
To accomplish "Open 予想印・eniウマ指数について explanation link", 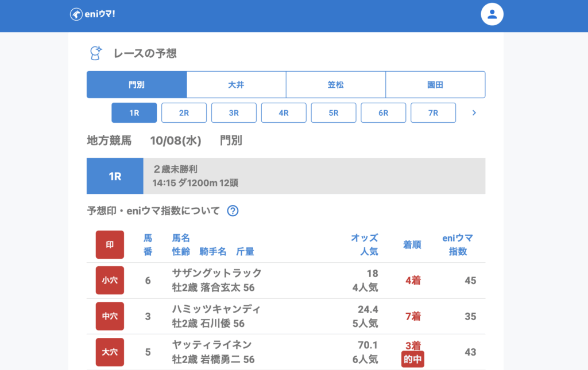I will point(153,211).
